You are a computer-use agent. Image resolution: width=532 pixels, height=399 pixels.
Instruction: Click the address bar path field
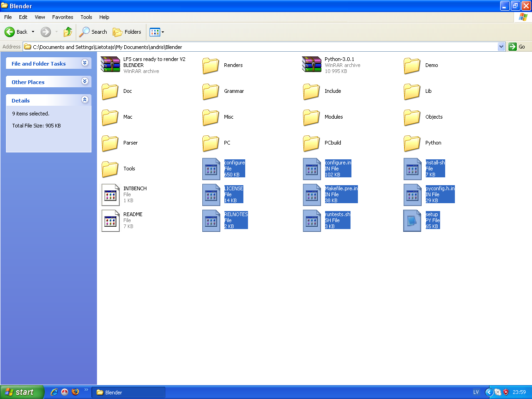[x=260, y=47]
